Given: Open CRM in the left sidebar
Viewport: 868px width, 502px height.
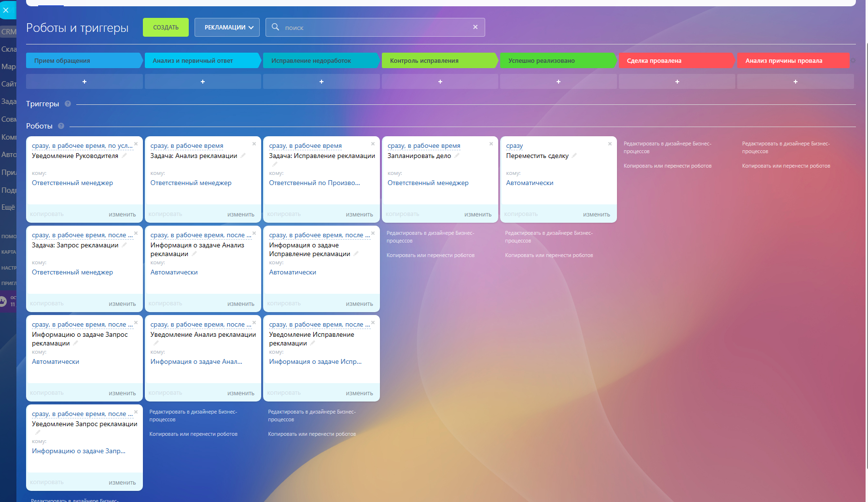Looking at the screenshot, I should coord(9,31).
